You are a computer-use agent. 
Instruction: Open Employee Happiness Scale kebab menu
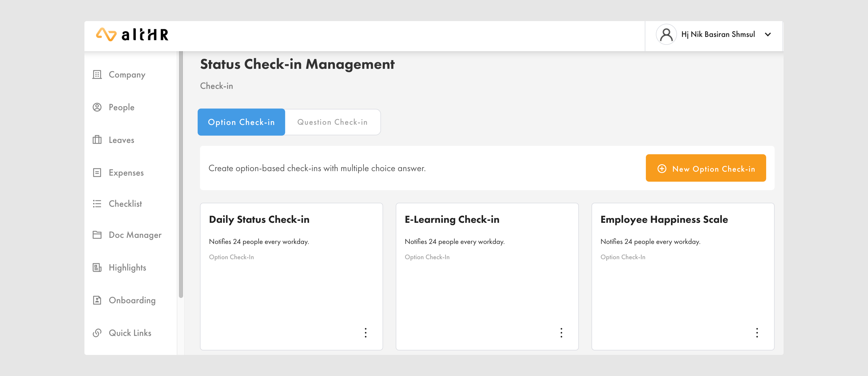(757, 332)
